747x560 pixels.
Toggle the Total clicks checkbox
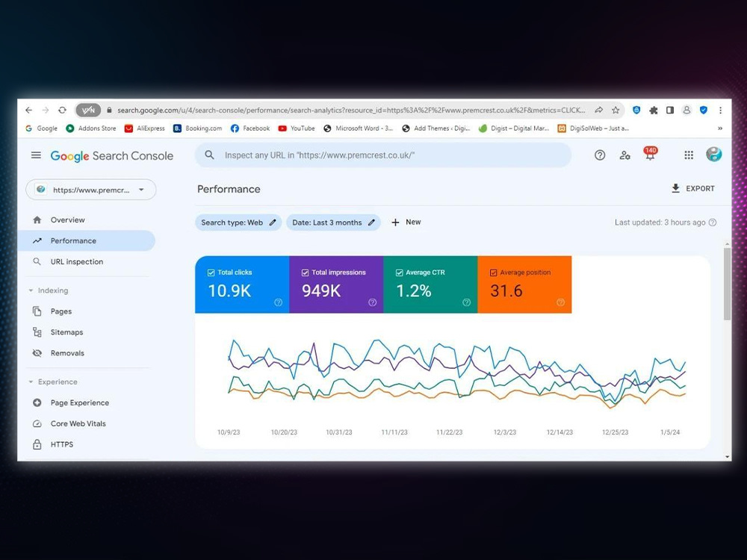tap(211, 273)
